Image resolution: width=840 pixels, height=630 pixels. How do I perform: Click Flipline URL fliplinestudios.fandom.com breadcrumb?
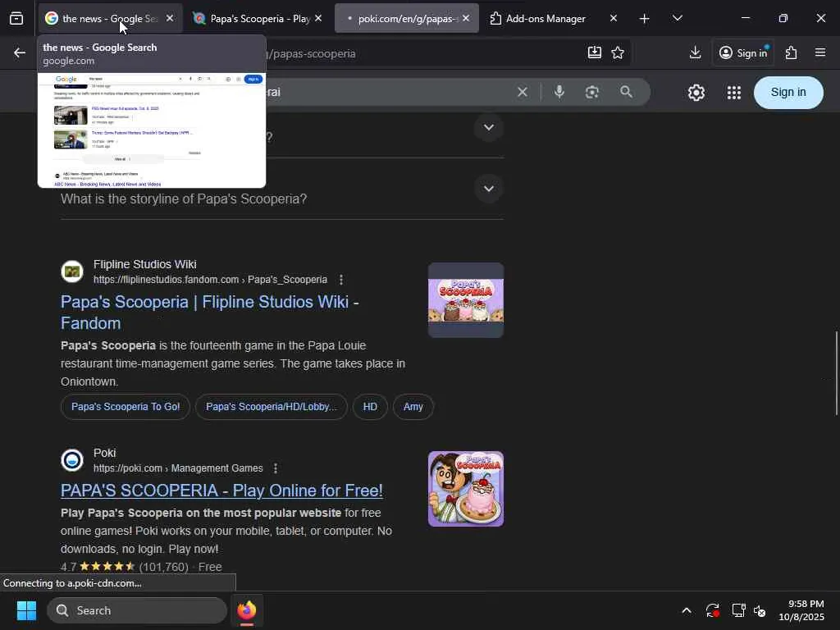(x=210, y=280)
